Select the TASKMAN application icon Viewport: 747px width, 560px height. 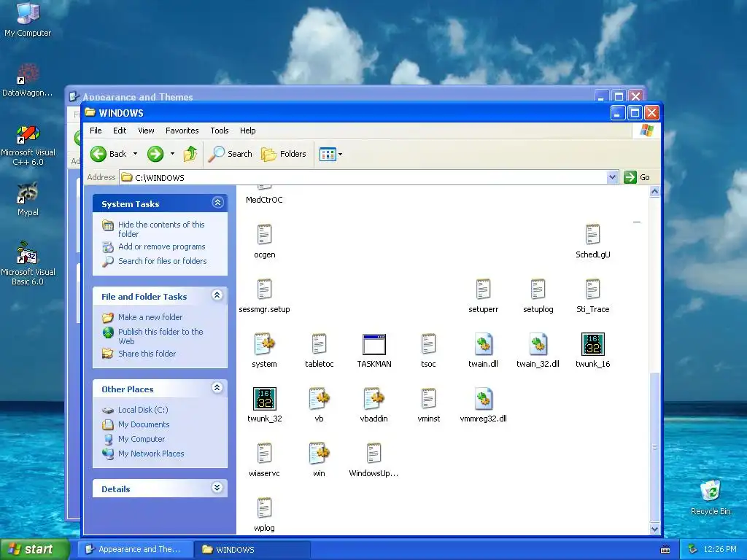[x=374, y=344]
